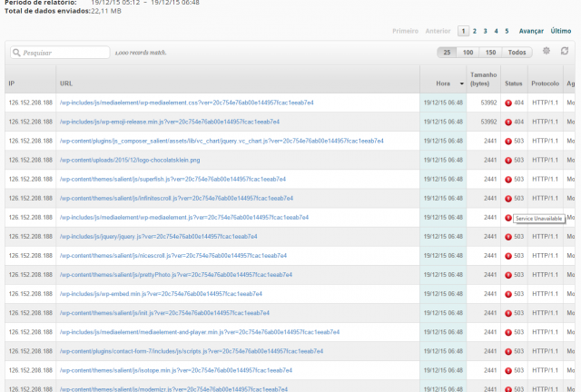
Task: Open the wp-emoji-release.min.js URL link
Action: [x=170, y=122]
